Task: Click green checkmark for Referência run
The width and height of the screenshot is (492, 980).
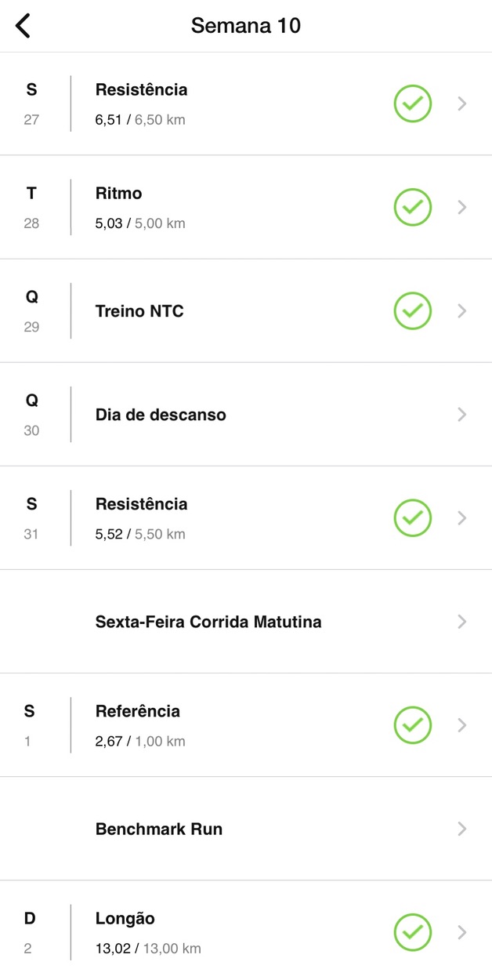Action: point(412,724)
